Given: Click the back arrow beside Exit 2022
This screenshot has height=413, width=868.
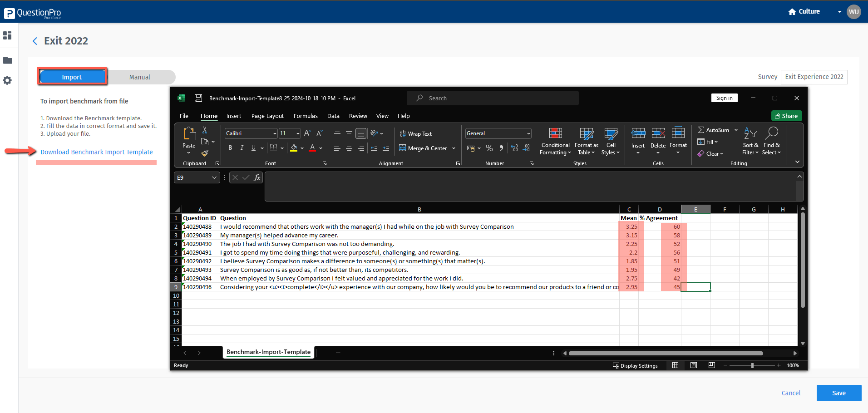Looking at the screenshot, I should [x=35, y=41].
